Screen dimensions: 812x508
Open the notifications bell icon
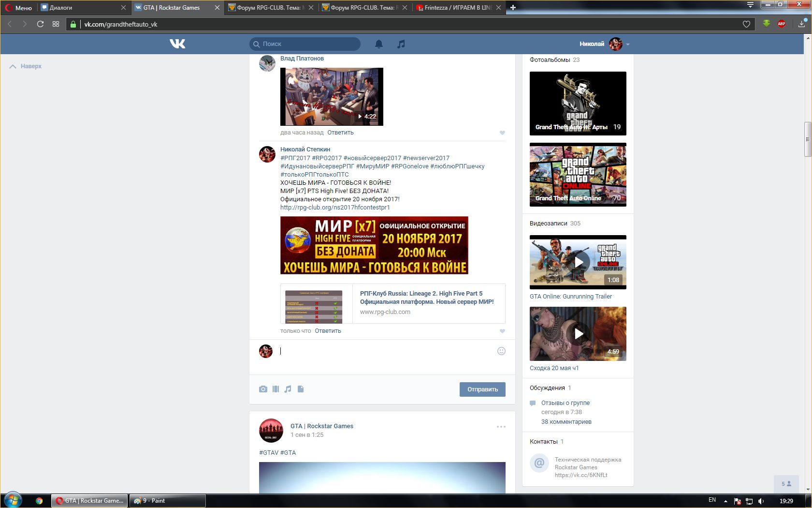[x=379, y=44]
